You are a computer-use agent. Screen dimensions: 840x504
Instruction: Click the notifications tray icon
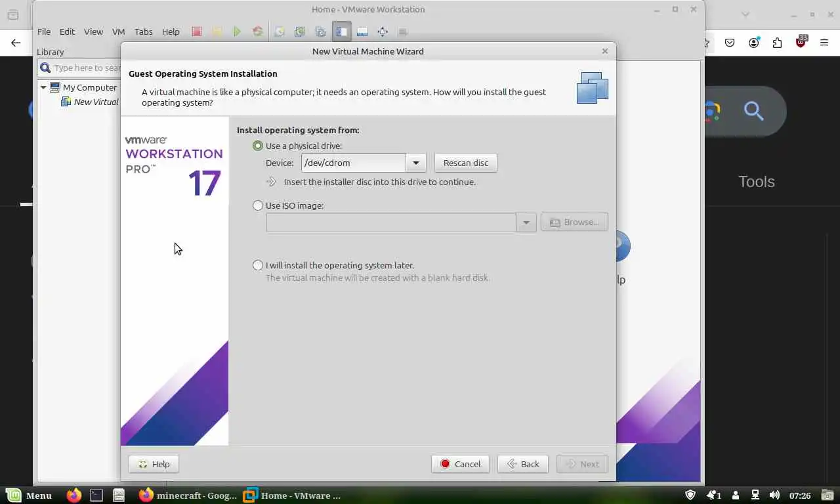point(713,495)
